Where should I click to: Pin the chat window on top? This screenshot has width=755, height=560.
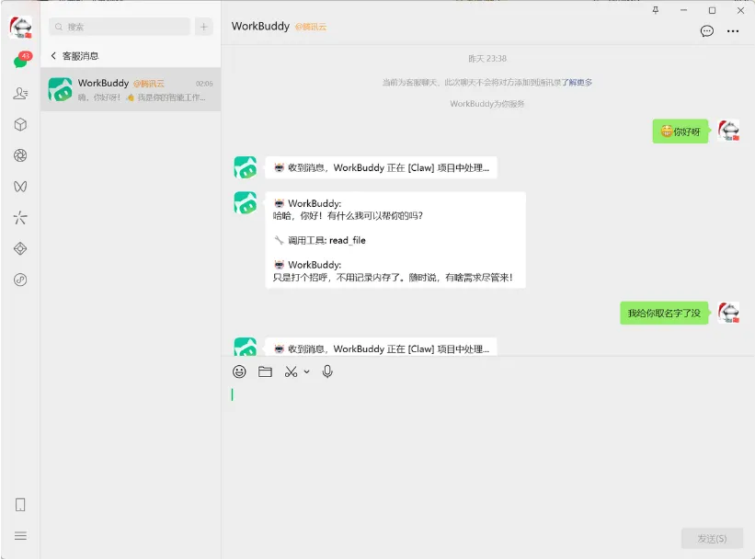(x=656, y=10)
